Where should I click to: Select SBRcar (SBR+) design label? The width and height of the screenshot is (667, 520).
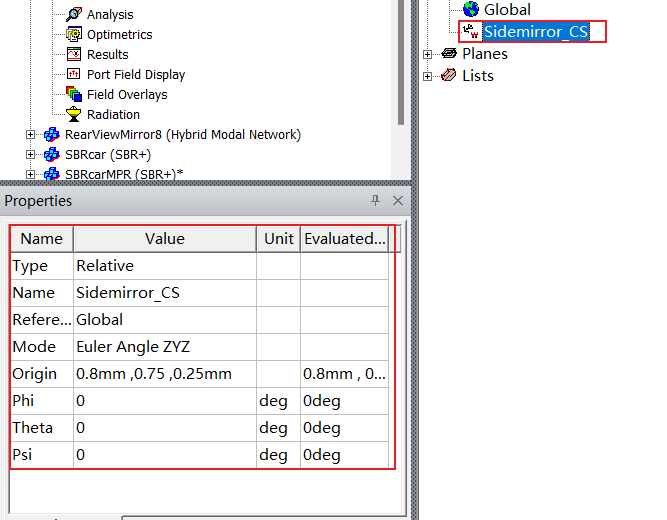point(108,154)
